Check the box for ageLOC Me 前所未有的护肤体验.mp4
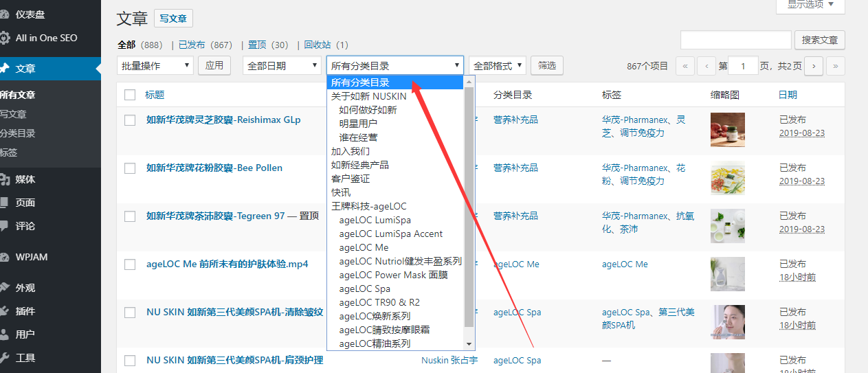This screenshot has height=373, width=868. point(130,264)
